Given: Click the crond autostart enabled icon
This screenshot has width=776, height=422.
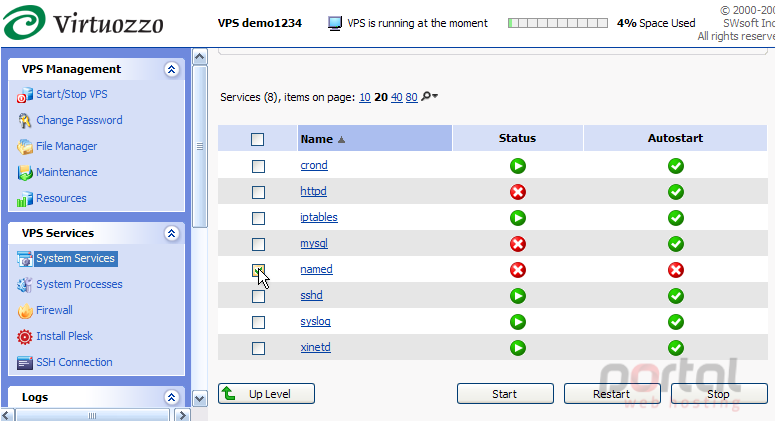Looking at the screenshot, I should [x=676, y=166].
